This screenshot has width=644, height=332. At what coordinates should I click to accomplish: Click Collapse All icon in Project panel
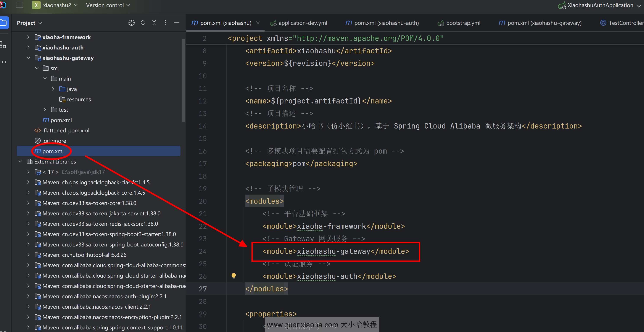click(154, 23)
